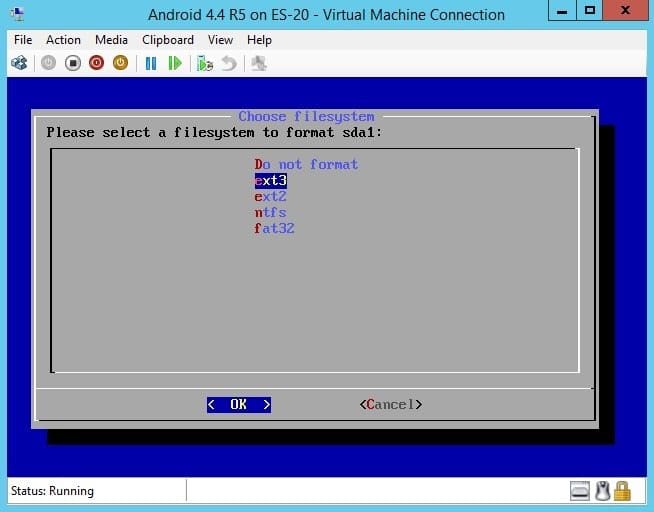
Task: Click the Checkpoint snapshot icon
Action: (205, 63)
